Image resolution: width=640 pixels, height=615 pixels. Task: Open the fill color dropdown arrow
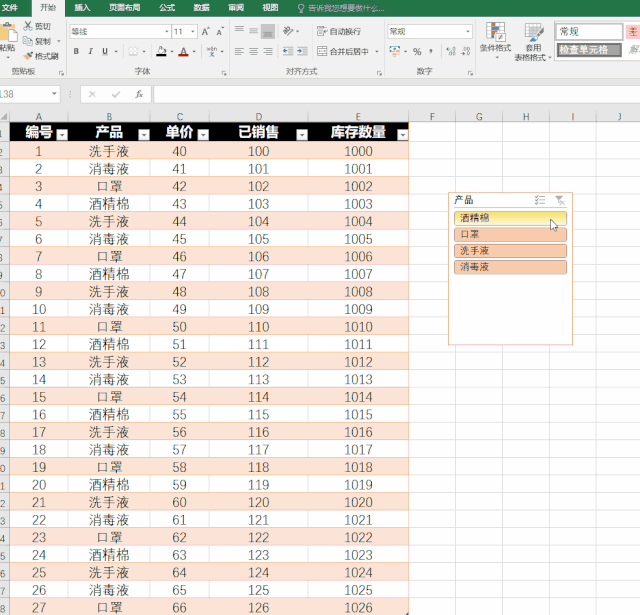[172, 52]
